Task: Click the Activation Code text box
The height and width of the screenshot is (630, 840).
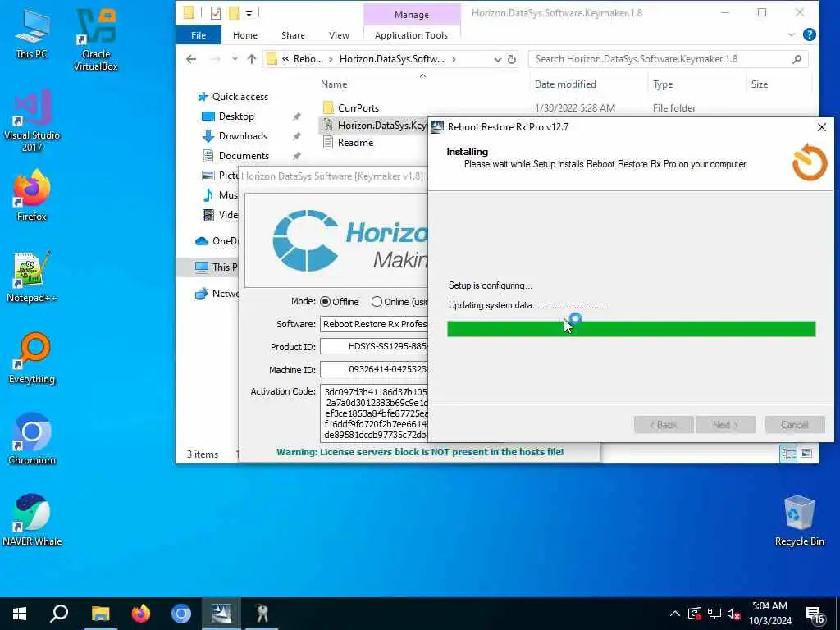Action: click(x=374, y=413)
